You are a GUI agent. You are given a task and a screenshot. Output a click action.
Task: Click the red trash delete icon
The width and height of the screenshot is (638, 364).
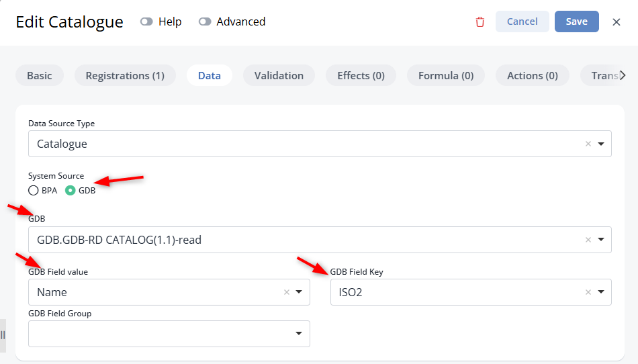[480, 22]
